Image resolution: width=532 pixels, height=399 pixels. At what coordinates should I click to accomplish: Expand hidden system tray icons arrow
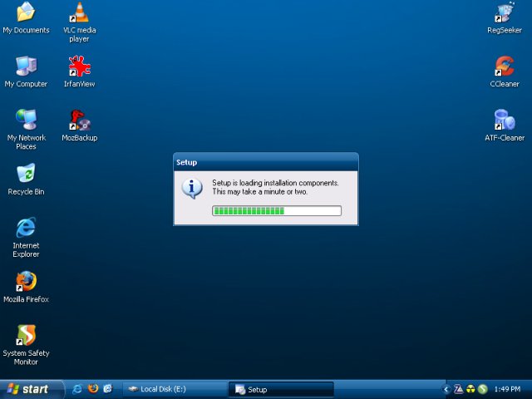pos(446,389)
